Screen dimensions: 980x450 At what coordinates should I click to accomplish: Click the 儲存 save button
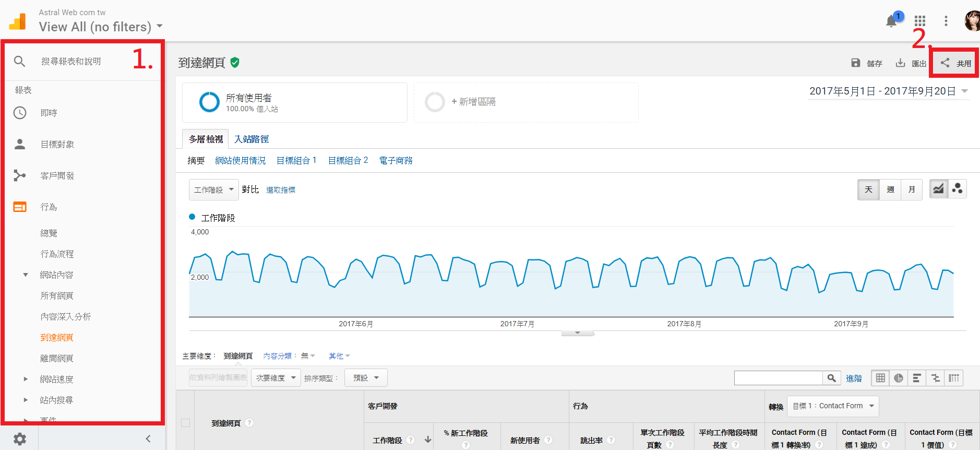point(867,63)
